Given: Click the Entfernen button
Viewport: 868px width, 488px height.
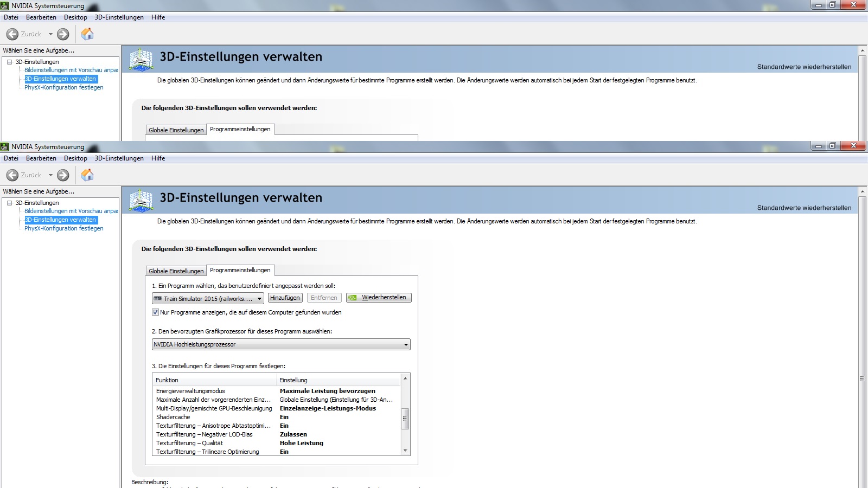Looking at the screenshot, I should [324, 298].
